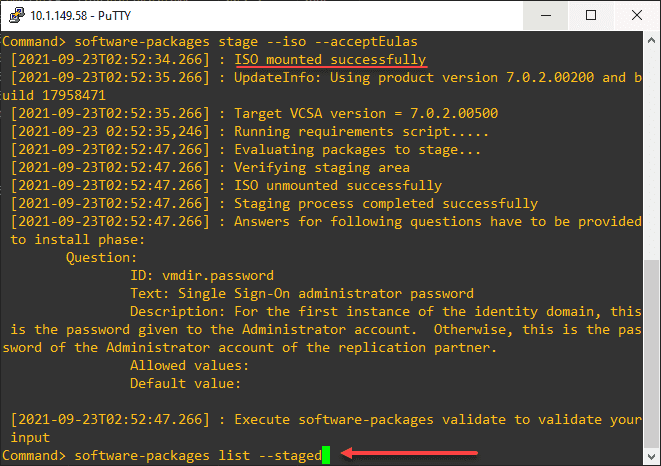Click the "Allowed values:" line
The height and width of the screenshot is (466, 661).
(186, 366)
